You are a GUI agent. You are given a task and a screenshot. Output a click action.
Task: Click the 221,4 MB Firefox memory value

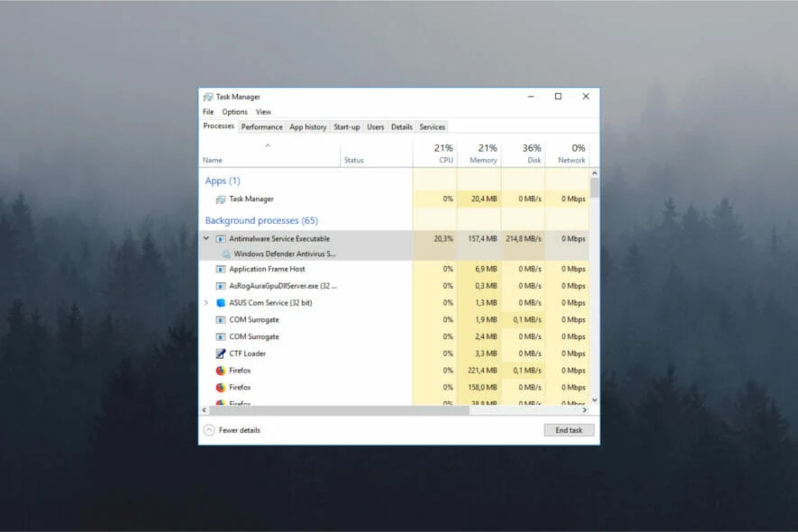(483, 371)
